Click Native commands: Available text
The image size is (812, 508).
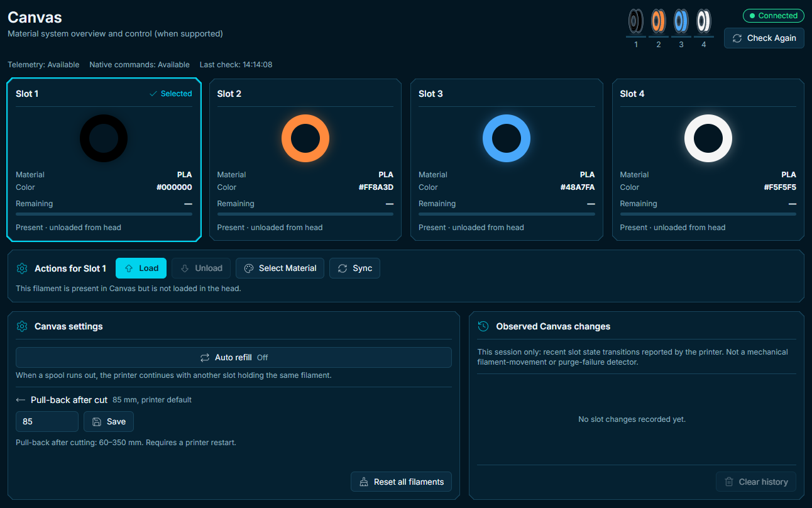pyautogui.click(x=140, y=65)
